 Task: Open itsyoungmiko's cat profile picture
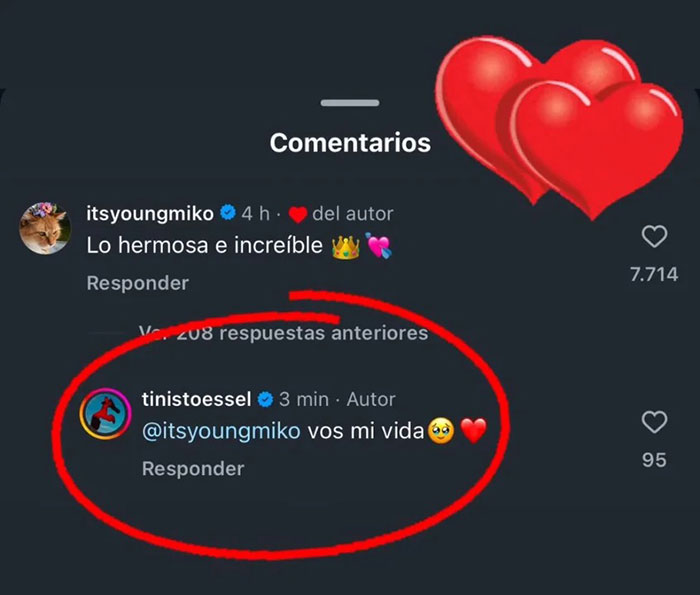[45, 229]
